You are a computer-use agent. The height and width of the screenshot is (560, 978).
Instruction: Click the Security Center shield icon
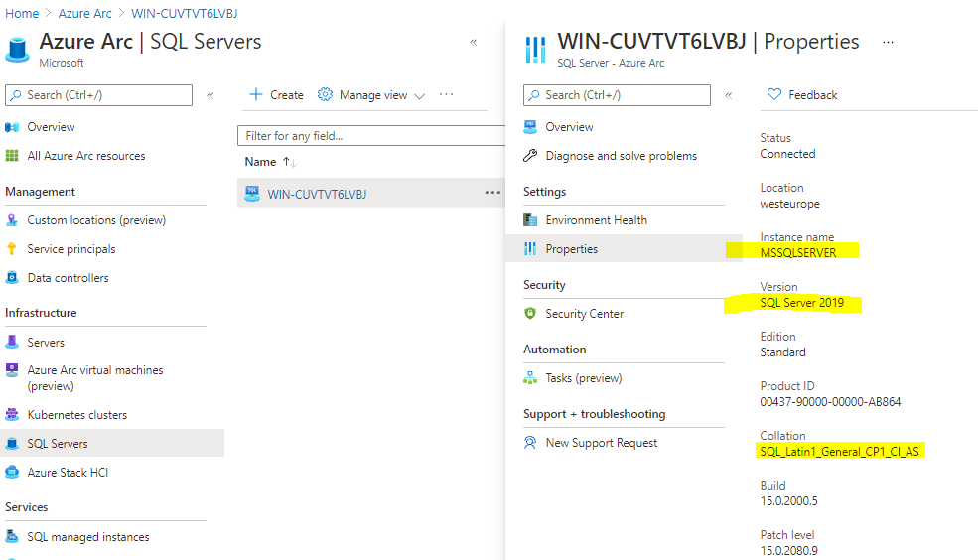[x=530, y=314]
